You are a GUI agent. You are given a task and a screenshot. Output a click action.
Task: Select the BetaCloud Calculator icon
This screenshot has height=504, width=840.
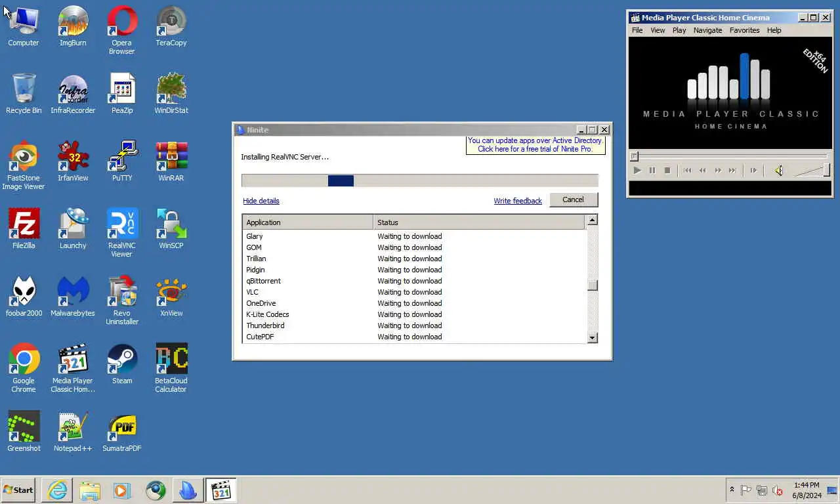click(171, 368)
